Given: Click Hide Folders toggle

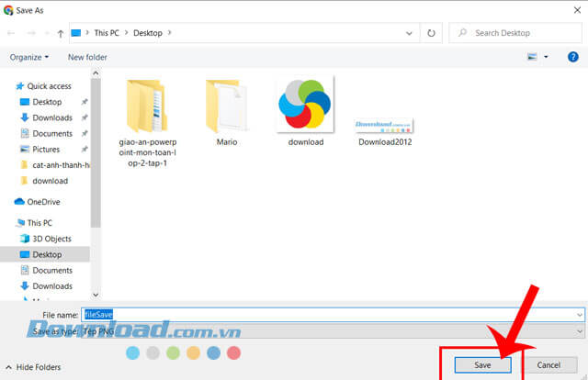Looking at the screenshot, I should (33, 367).
